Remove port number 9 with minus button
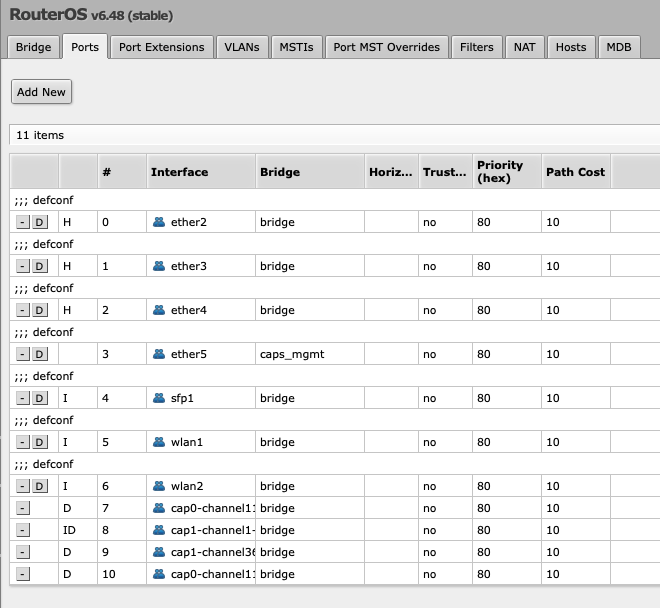Image resolution: width=660 pixels, height=608 pixels. coord(23,552)
